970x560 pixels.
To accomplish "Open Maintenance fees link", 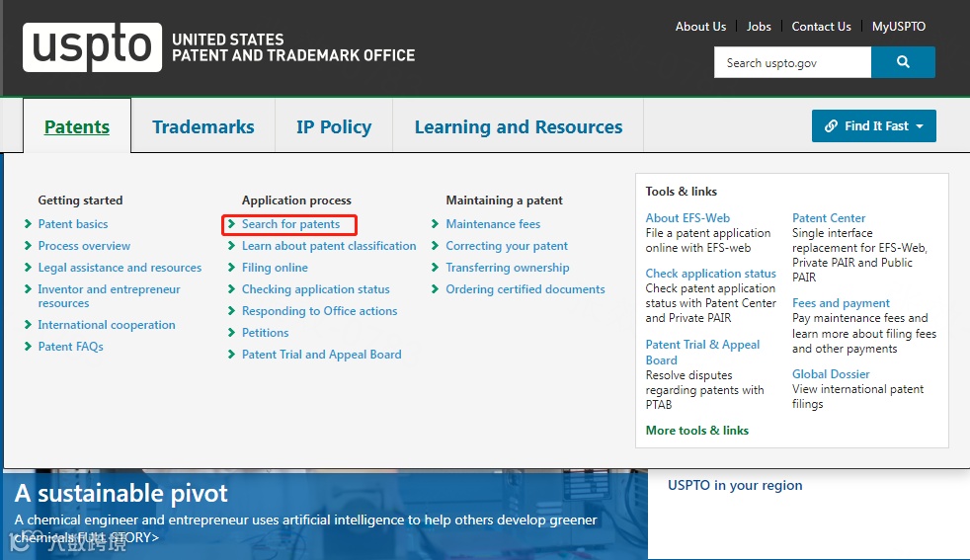I will coord(493,224).
